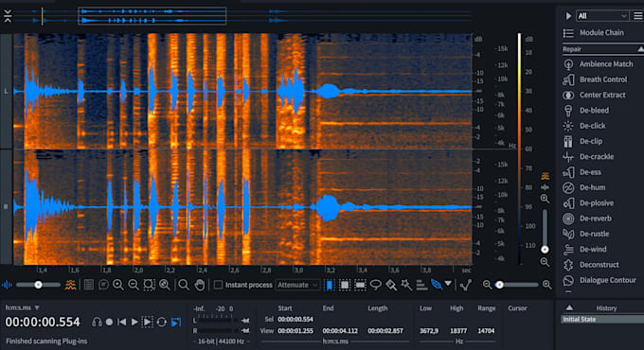Screen dimensions: 644x350
Task: Play the audio
Action: click(x=134, y=323)
